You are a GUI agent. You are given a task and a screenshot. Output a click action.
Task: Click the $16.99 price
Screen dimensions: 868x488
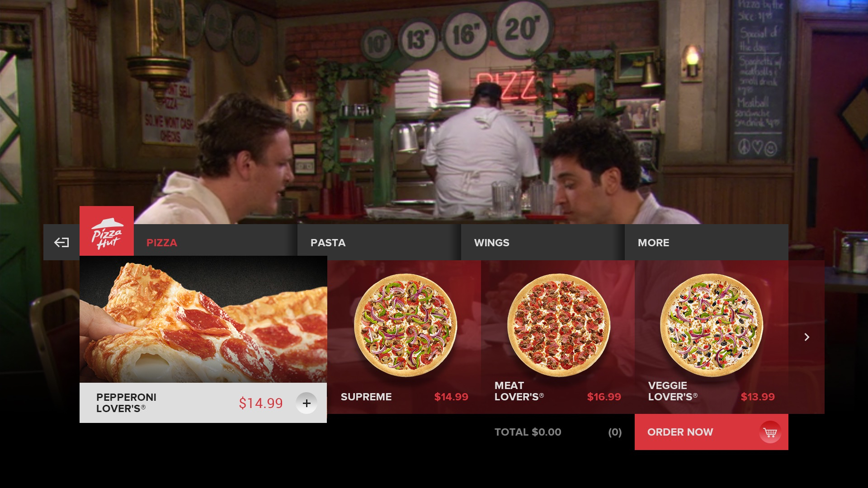coord(604,397)
